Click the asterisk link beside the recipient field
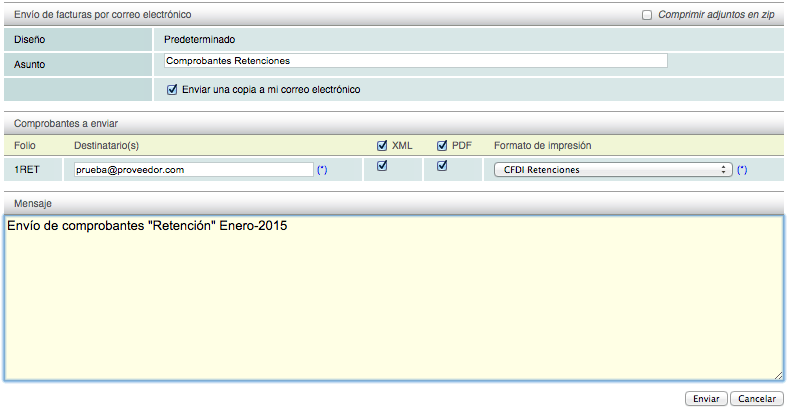This screenshot has width=790, height=409. (x=322, y=170)
